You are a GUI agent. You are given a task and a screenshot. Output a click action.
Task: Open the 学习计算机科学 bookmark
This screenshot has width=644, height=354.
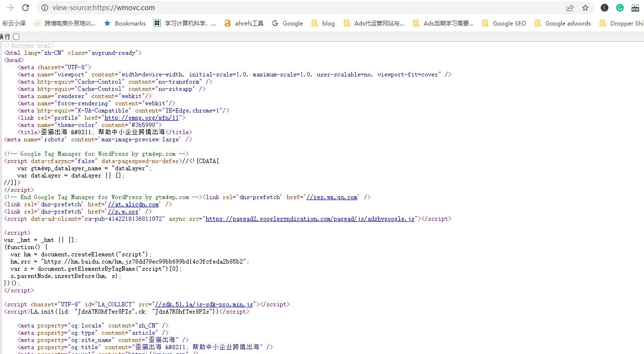pyautogui.click(x=185, y=23)
